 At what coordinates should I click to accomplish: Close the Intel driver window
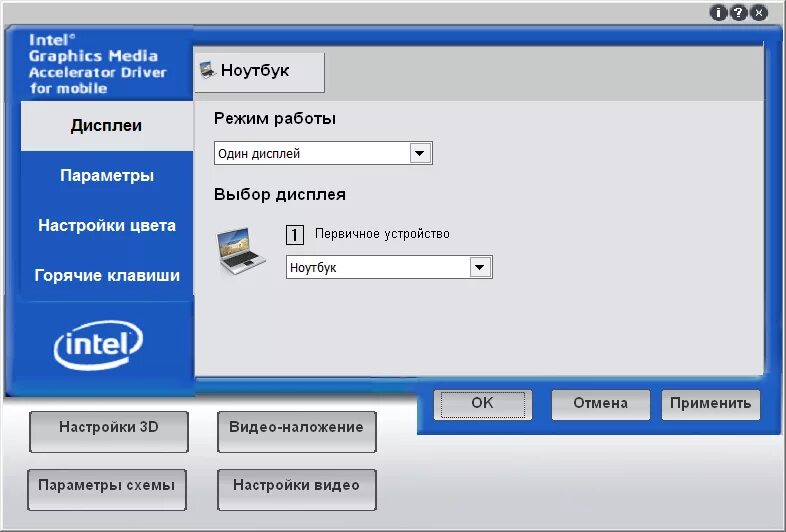click(759, 13)
